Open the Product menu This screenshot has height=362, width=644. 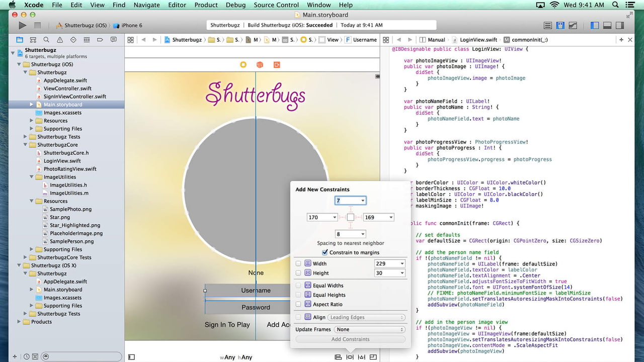[206, 5]
